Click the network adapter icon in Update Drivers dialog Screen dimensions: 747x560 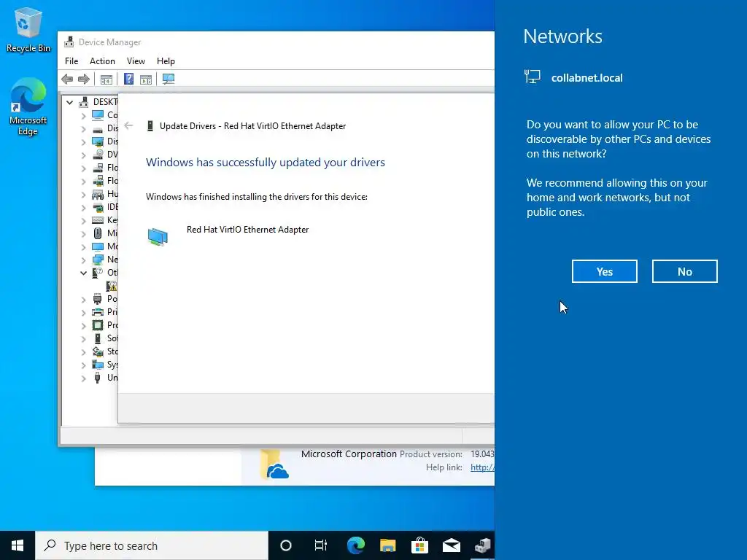click(158, 236)
